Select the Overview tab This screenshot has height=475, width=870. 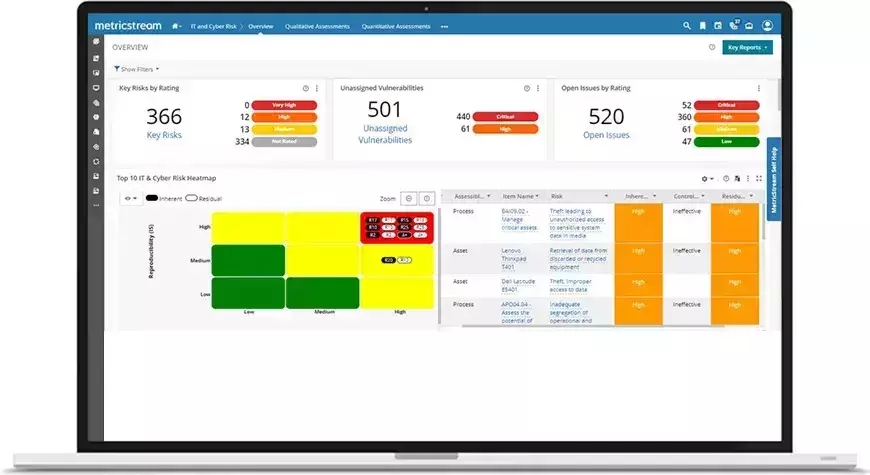coord(261,26)
